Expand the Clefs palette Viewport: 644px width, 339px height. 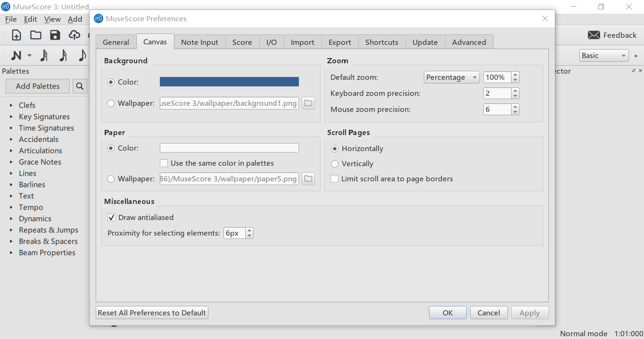coord(11,105)
